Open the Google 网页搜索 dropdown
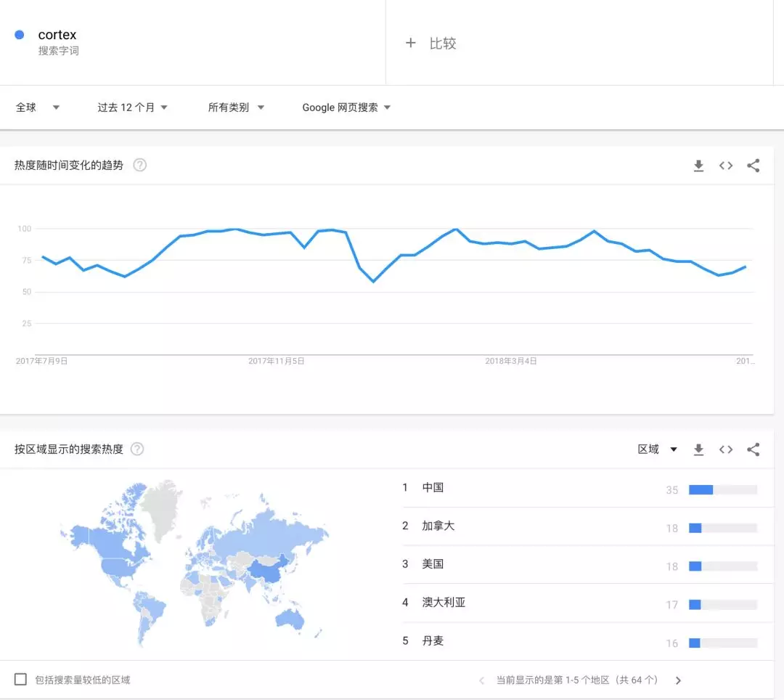This screenshot has height=700, width=784. click(x=346, y=107)
